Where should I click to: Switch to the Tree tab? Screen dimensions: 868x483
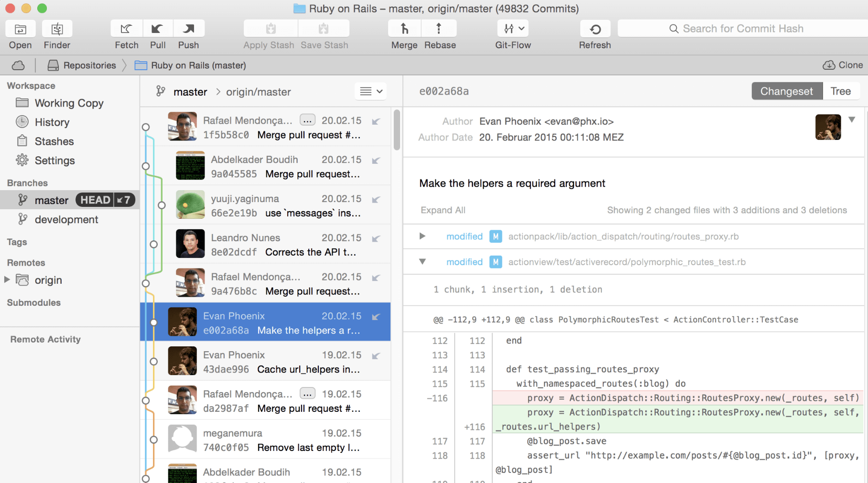click(840, 91)
